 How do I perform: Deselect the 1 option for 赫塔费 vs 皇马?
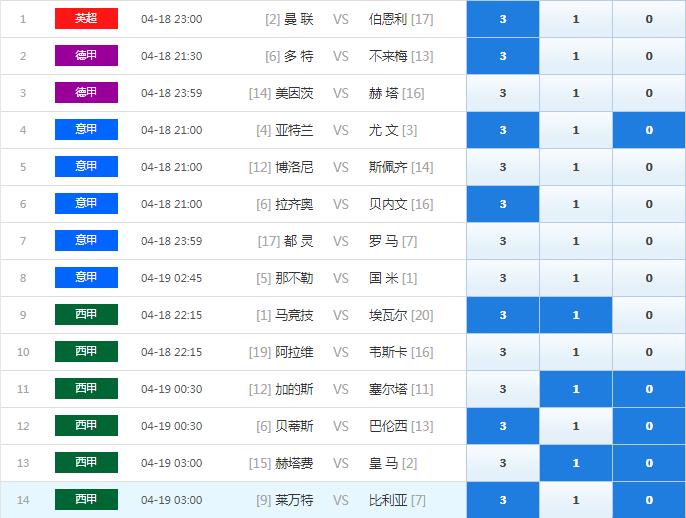pos(576,463)
